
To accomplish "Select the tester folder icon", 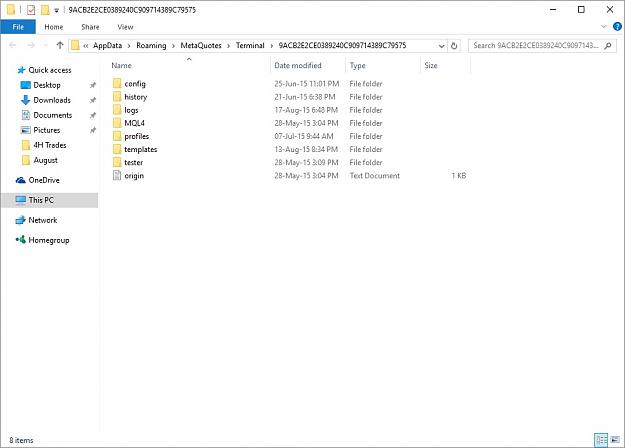I will coord(117,162).
